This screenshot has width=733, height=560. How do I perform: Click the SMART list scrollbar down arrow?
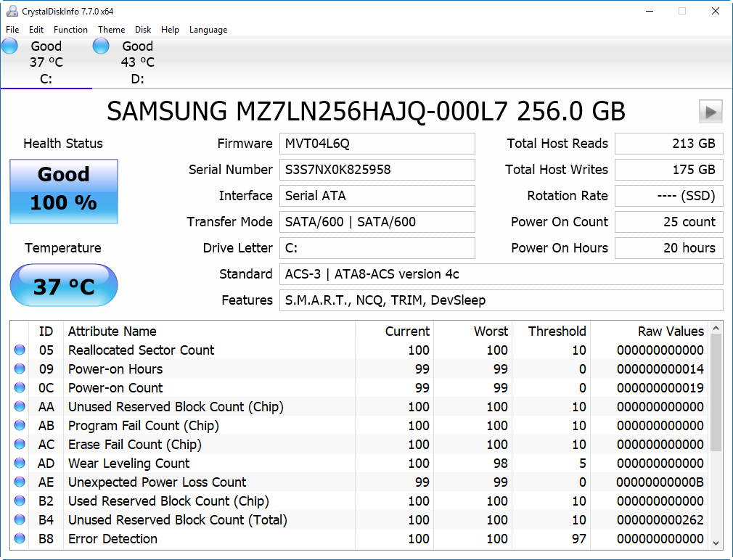point(716,543)
